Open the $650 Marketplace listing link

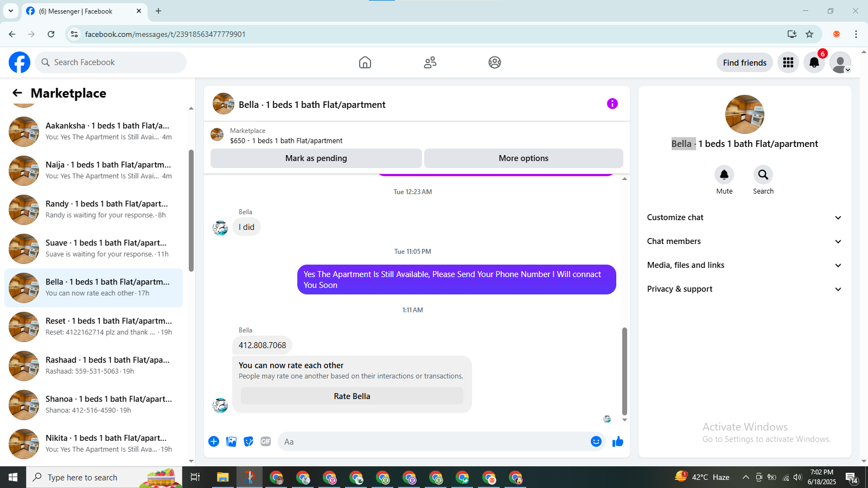point(286,140)
